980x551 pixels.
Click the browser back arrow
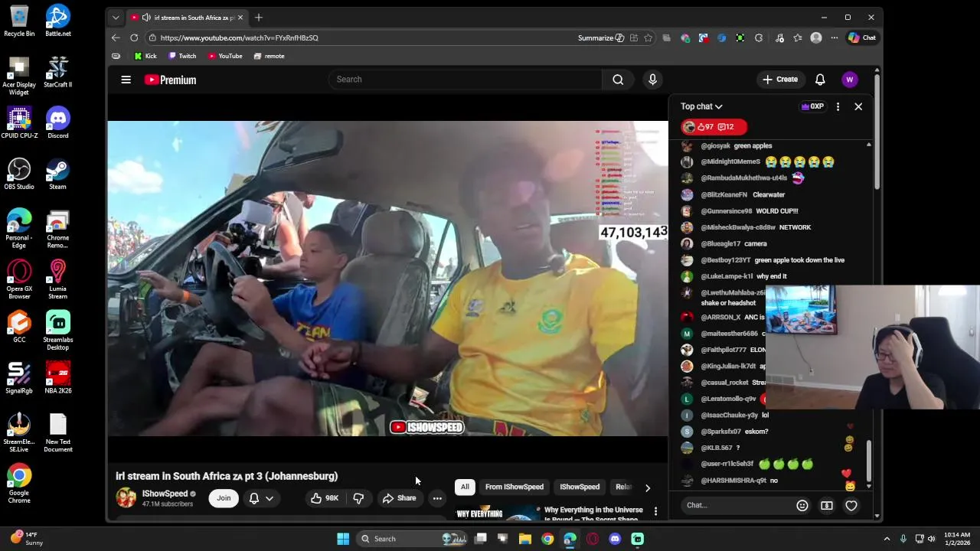[x=116, y=37]
